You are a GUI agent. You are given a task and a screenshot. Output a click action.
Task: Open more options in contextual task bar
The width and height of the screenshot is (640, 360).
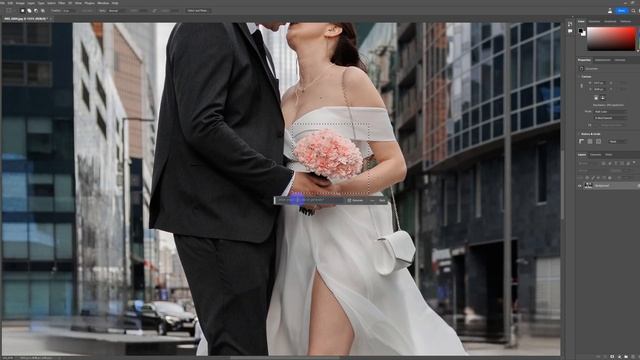(372, 200)
